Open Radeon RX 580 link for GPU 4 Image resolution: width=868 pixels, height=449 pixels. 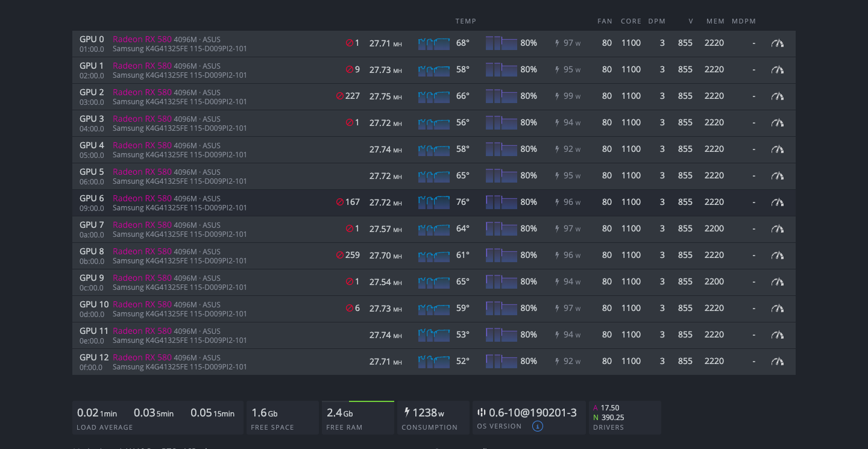[x=142, y=145]
